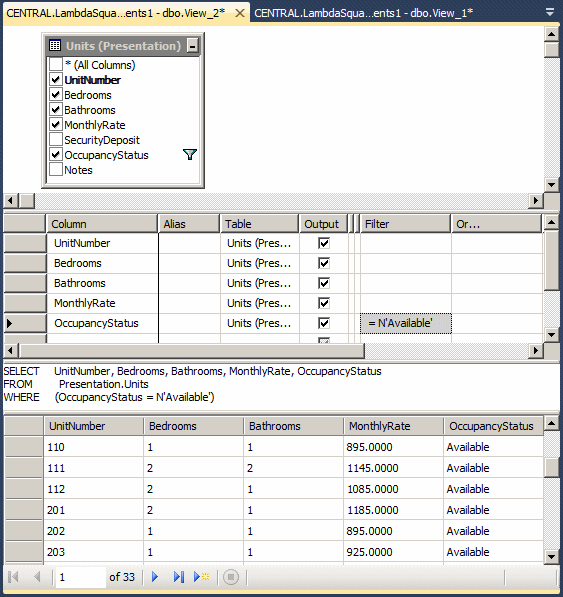Click criteria grid horizontal scrollbar right arrow
The height and width of the screenshot is (597, 563).
536,350
